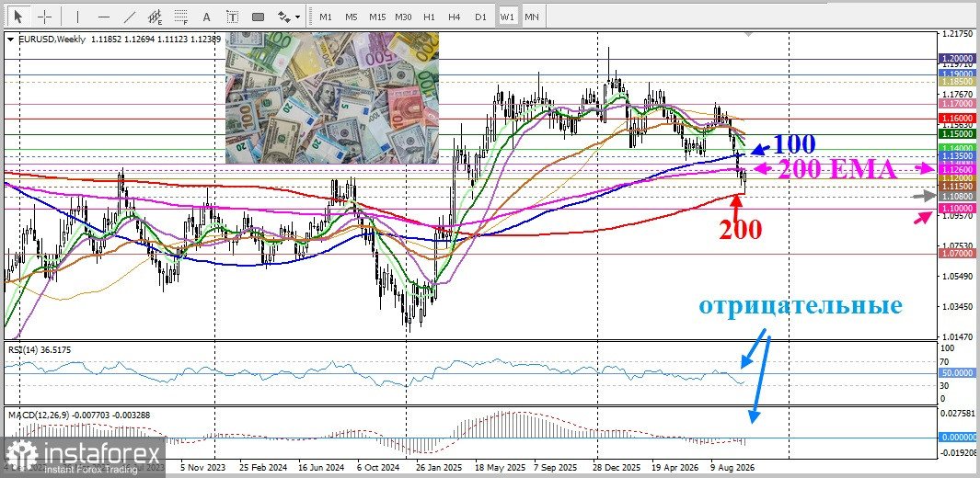This screenshot has width=980, height=478.
Task: Choose the Trendline drawing tool
Action: (130, 17)
